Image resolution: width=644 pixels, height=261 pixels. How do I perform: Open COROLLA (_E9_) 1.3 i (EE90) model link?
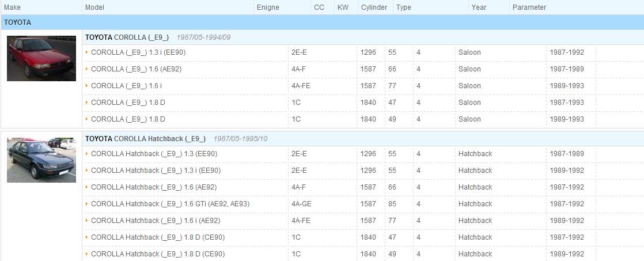[138, 52]
